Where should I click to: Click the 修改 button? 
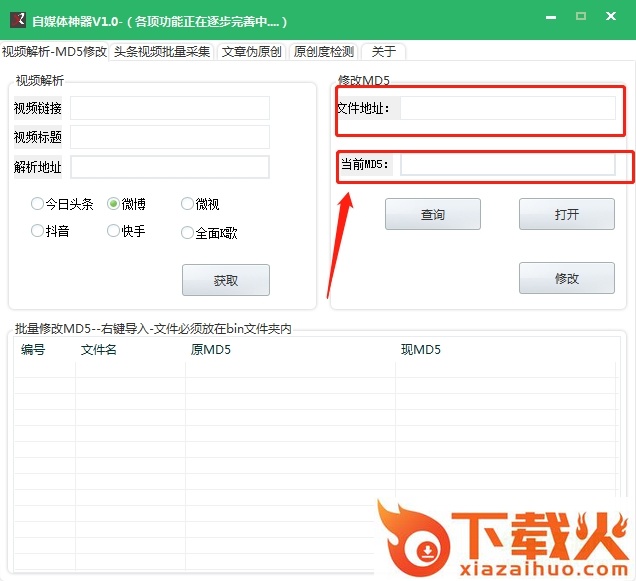point(566,278)
